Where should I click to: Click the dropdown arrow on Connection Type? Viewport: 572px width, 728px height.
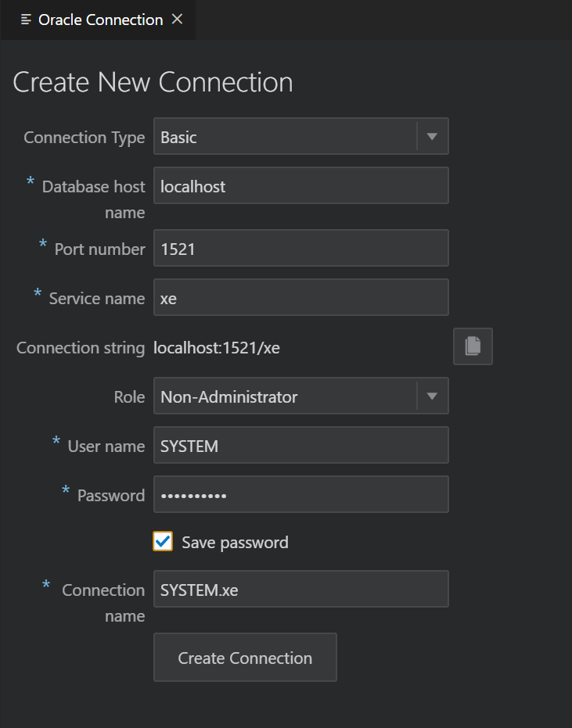coord(432,136)
